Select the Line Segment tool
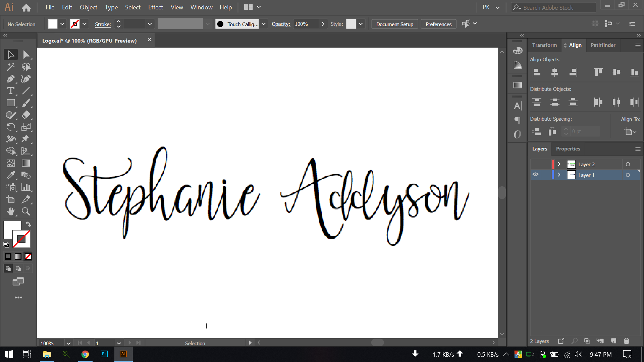The width and height of the screenshot is (644, 362). (x=26, y=91)
